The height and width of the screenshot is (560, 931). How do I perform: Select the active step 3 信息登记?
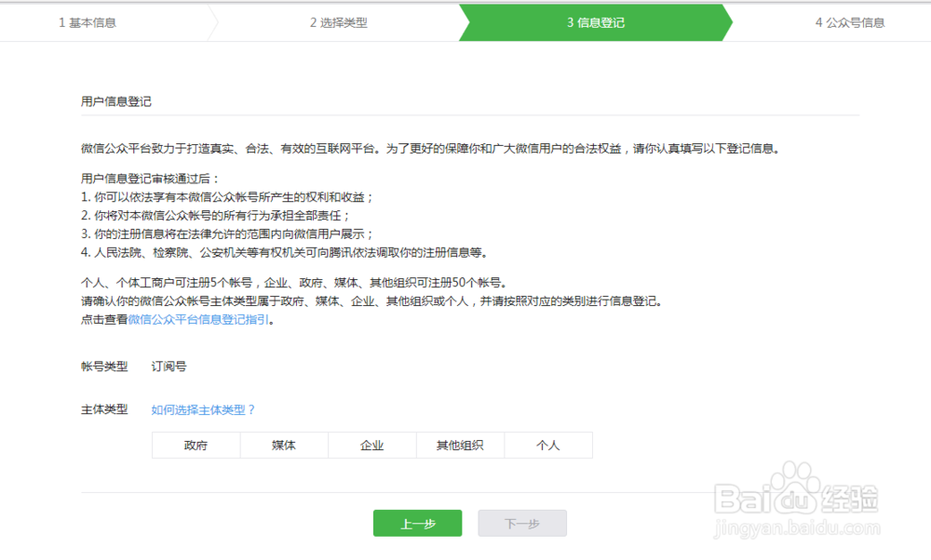point(596,22)
